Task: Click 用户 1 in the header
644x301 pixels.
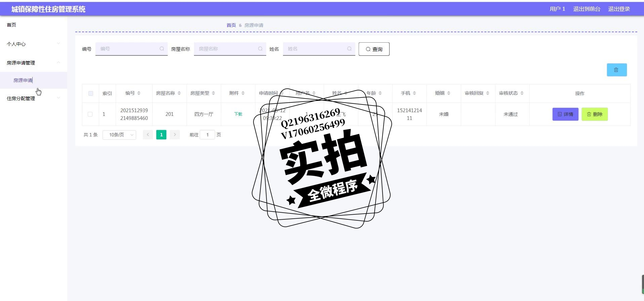Action: [557, 9]
